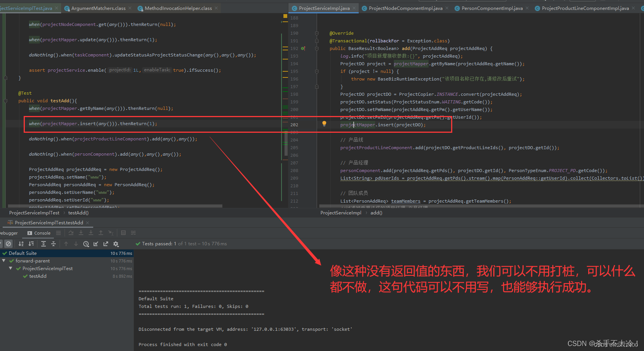The image size is (644, 351).
Task: Select Default Suite in test tree
Action: (67, 253)
